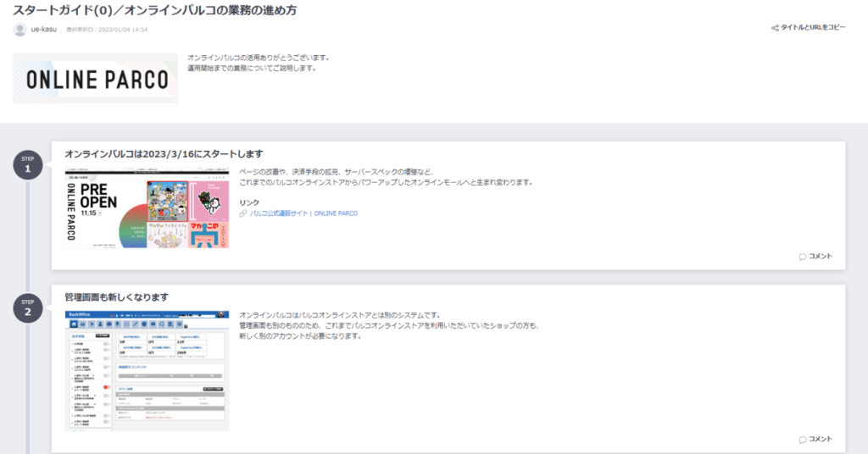This screenshot has height=454, width=868.
Task: Click the chain link icon beside パルコ公式通販サイト
Action: coord(243,213)
